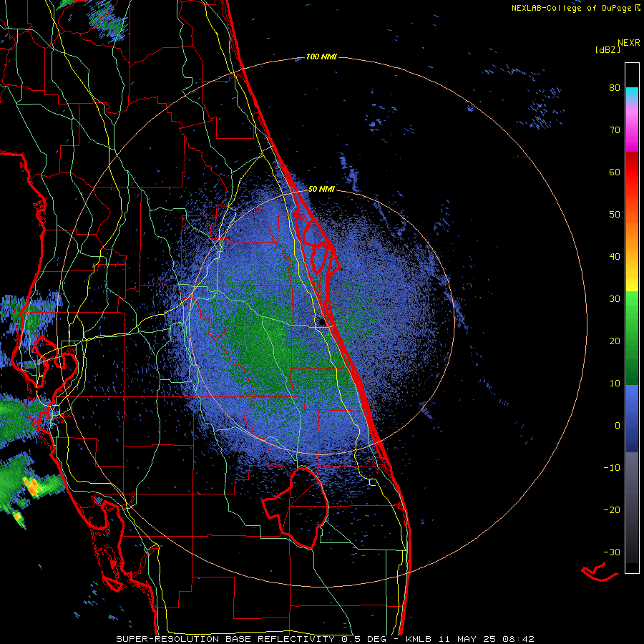Click the 100 NMI range ring label

[321, 57]
